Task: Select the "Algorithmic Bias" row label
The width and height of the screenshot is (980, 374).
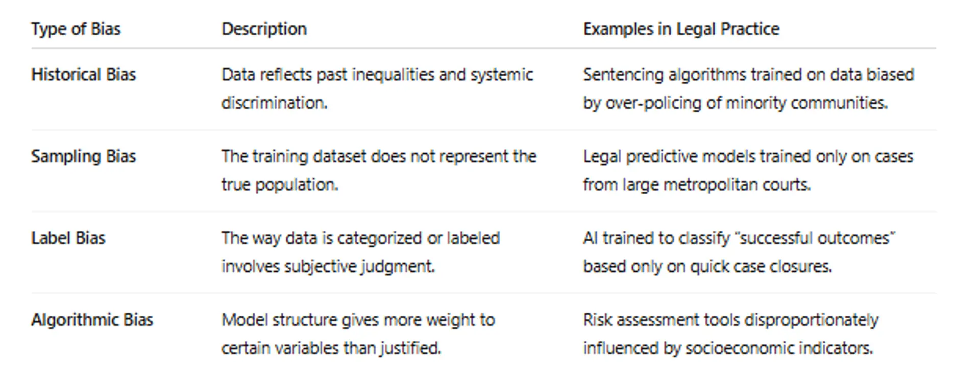Action: point(92,320)
